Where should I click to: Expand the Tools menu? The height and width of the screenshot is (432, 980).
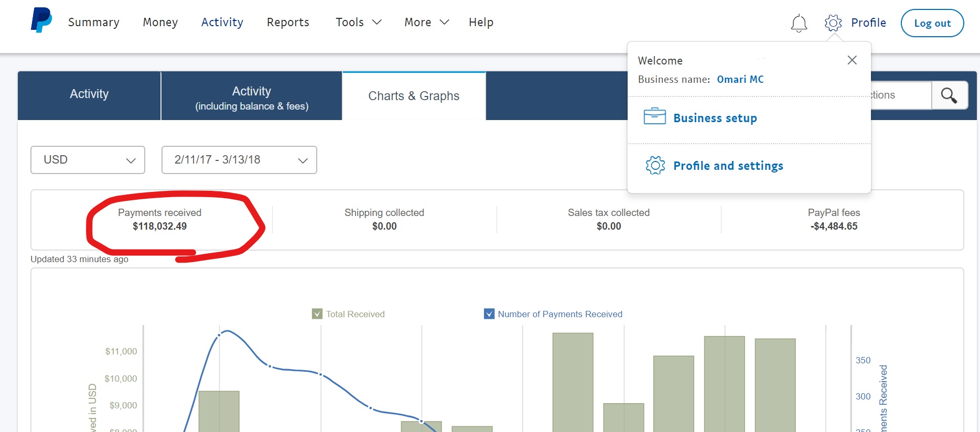[359, 22]
